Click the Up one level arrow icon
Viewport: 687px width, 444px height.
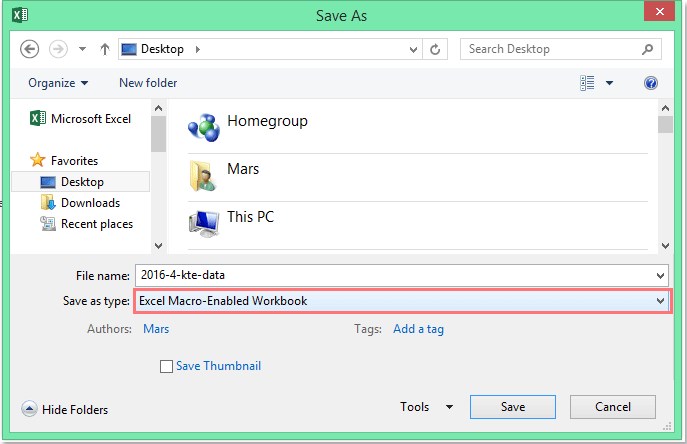(104, 49)
